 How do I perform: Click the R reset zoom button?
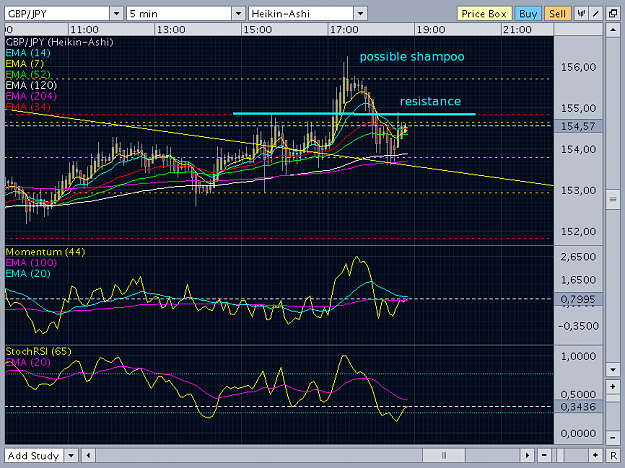pyautogui.click(x=613, y=455)
